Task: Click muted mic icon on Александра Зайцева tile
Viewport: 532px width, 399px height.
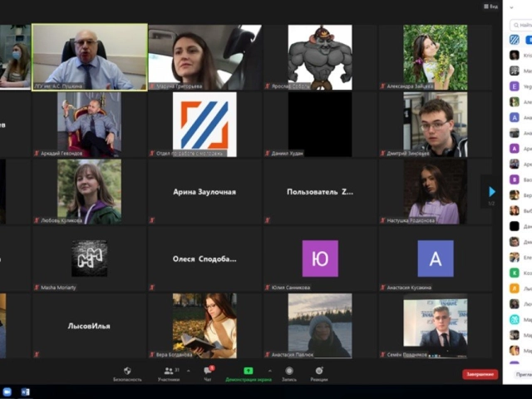Action: (382, 86)
